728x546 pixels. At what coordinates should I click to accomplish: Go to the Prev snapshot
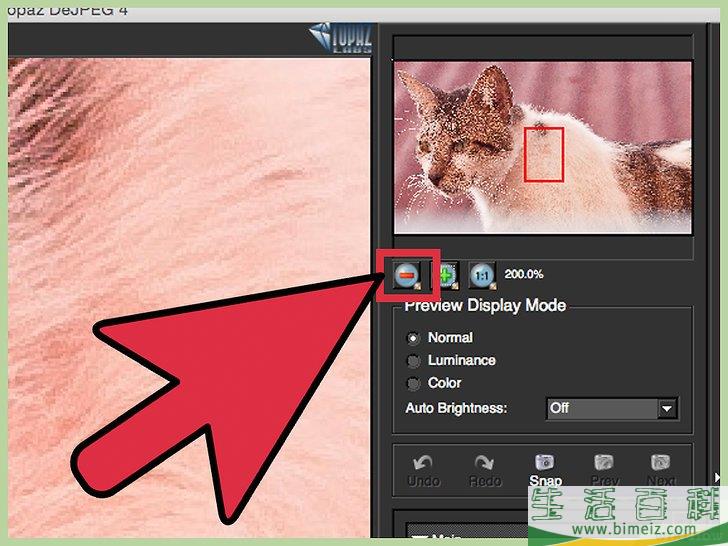coord(604,471)
